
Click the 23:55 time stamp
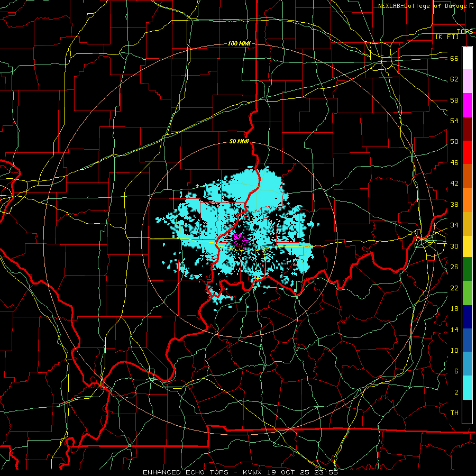point(327,472)
